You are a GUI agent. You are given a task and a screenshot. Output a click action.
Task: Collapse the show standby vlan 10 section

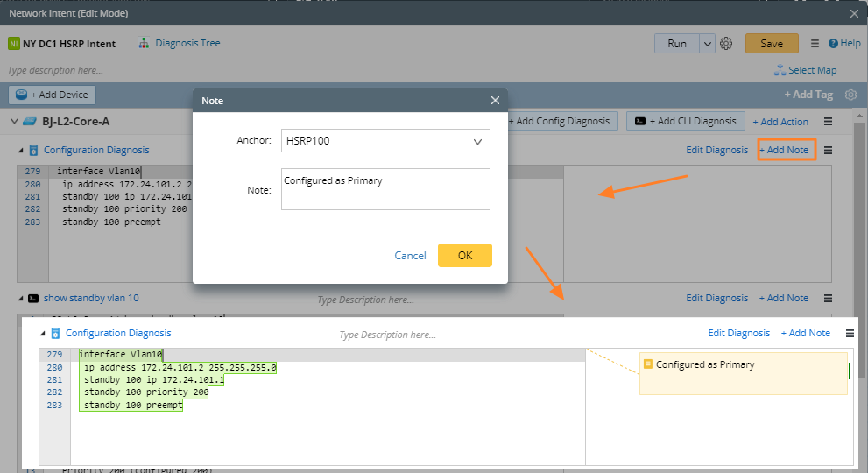20,298
